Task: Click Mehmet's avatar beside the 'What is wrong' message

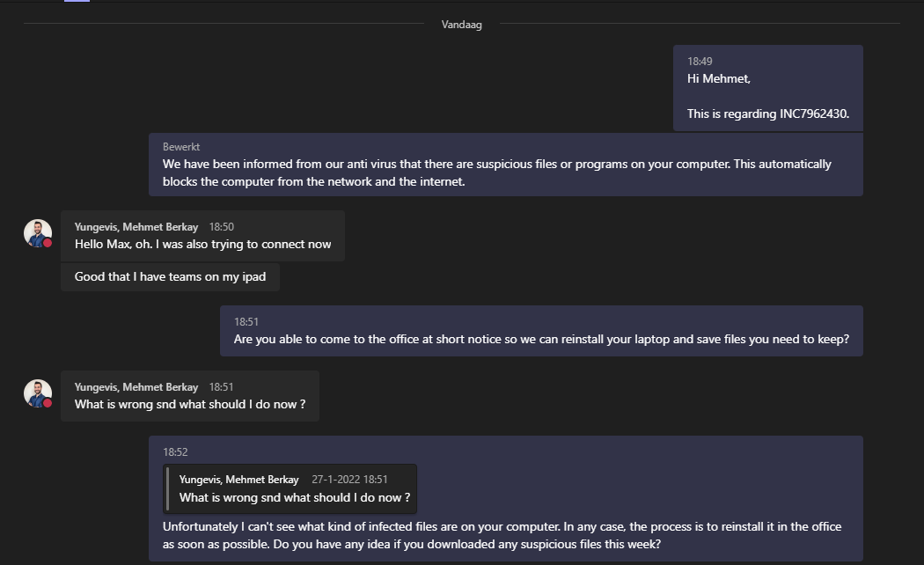Action: (37, 393)
